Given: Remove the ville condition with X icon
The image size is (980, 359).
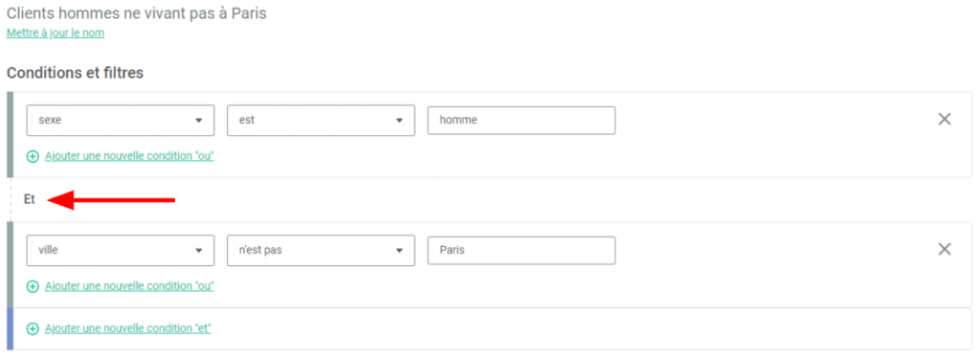Looking at the screenshot, I should point(945,250).
